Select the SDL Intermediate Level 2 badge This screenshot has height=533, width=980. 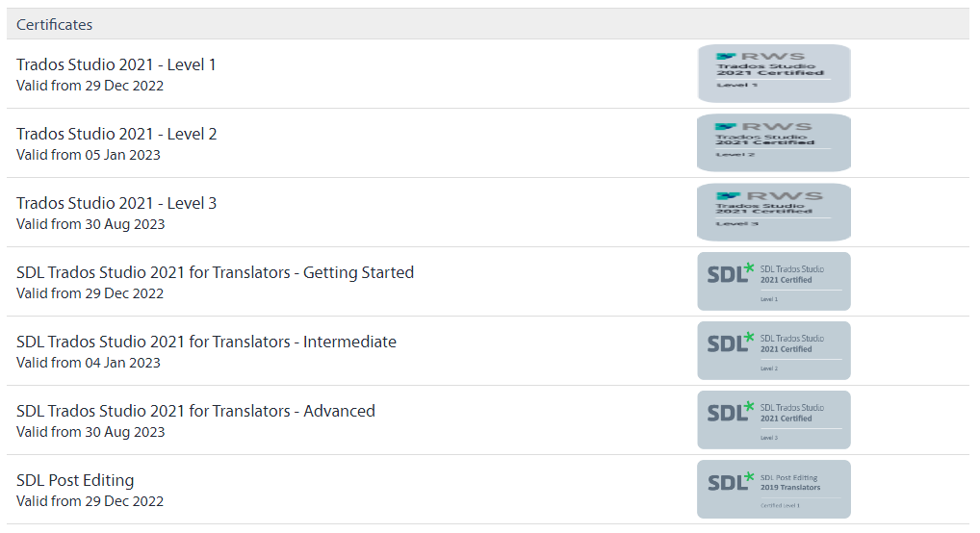click(774, 350)
